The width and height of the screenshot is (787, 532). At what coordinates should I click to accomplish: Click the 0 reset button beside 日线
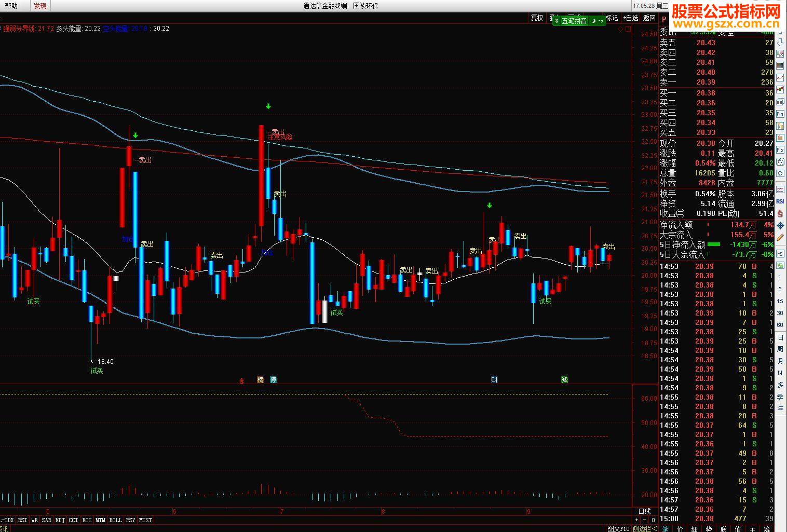coord(653,520)
